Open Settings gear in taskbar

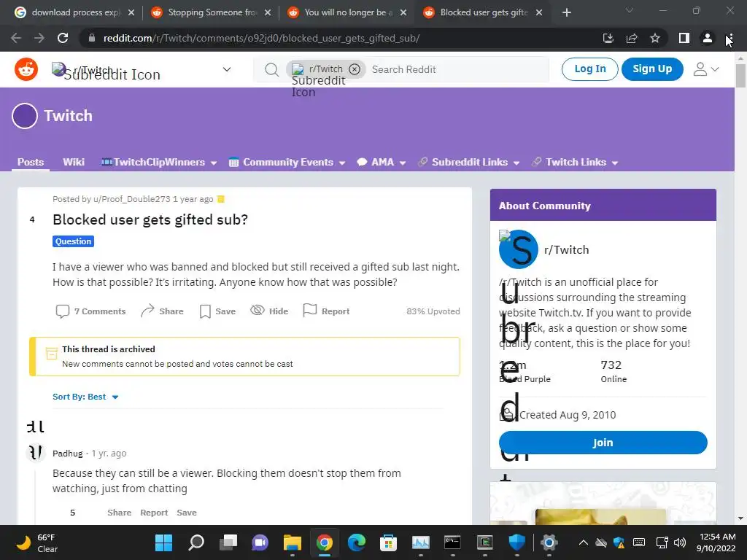(x=549, y=542)
